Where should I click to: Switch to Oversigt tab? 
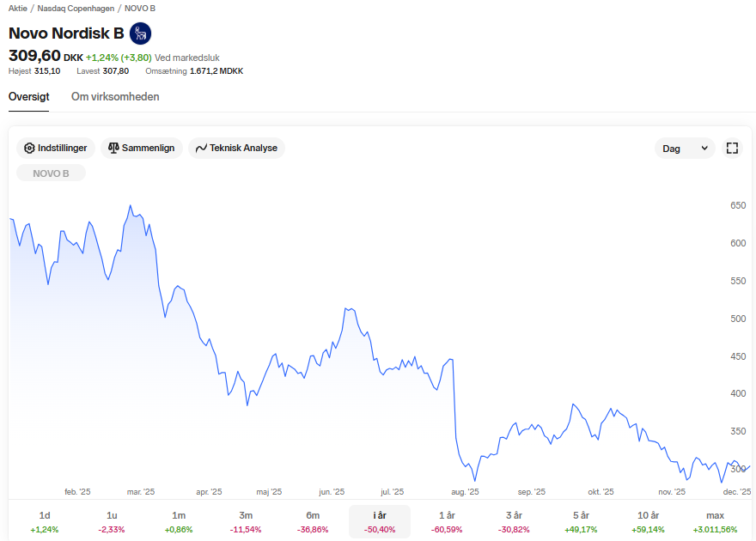29,97
